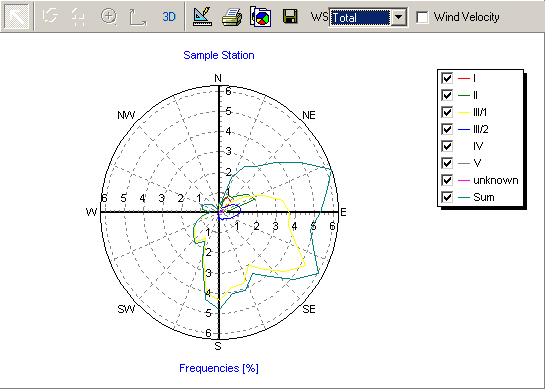Click the Frequencies [%] axis label
The image size is (545, 389).
click(x=219, y=368)
